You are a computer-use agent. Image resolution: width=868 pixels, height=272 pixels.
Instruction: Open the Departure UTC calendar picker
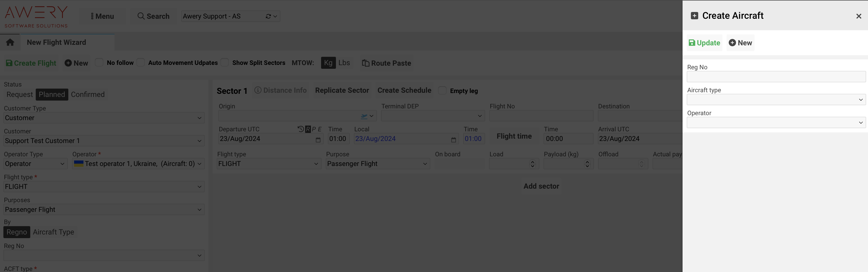[318, 139]
